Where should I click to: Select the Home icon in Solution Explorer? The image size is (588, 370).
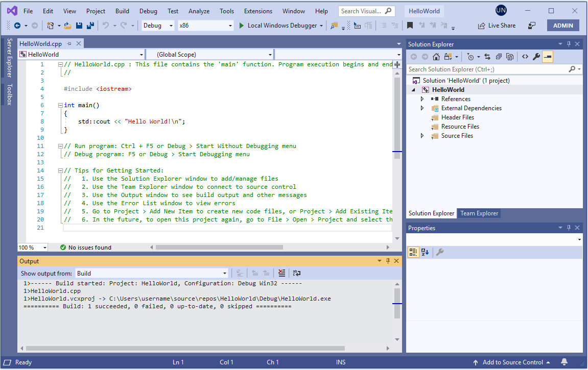coord(436,57)
